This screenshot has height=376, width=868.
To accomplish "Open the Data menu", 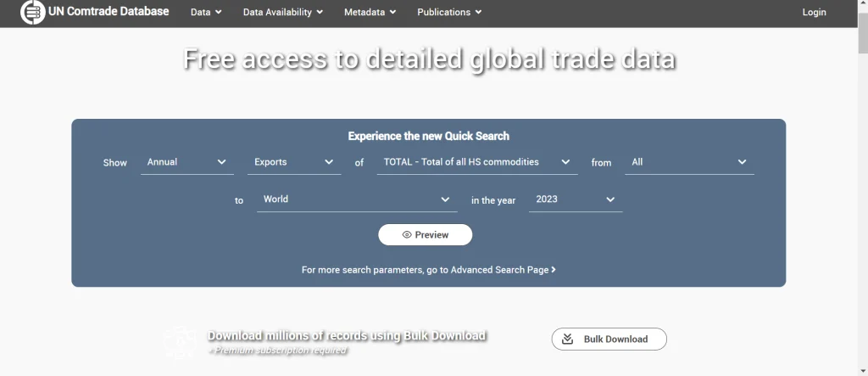I will [x=206, y=12].
